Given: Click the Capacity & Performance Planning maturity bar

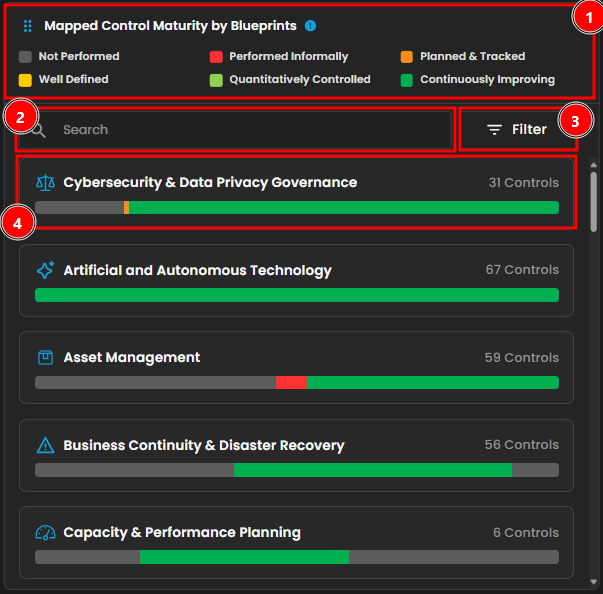Looking at the screenshot, I should click(296, 557).
